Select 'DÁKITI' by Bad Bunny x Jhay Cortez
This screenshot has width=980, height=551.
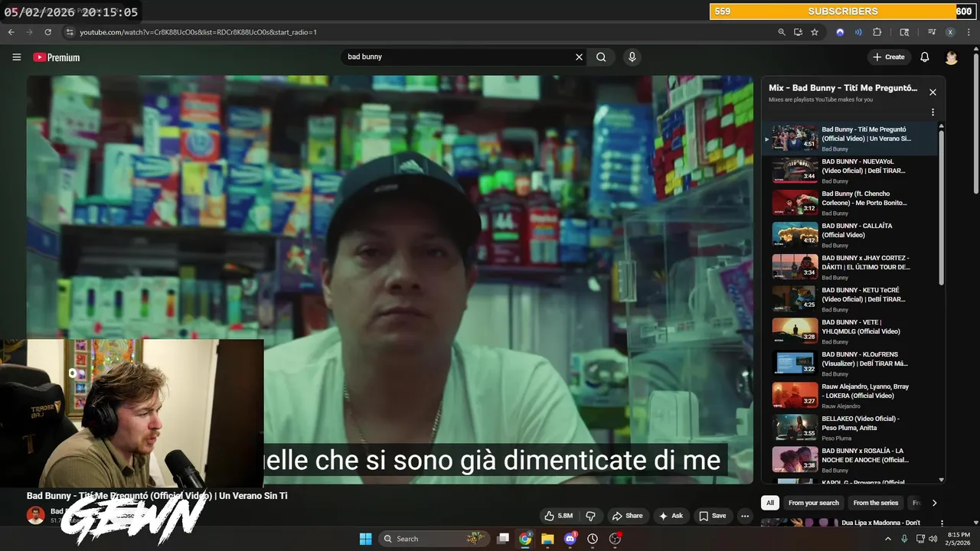[849, 267]
